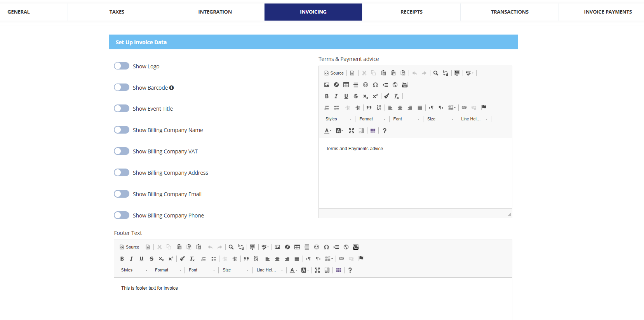644x320 pixels.
Task: Insert image in Terms & Payment editor
Action: tap(327, 85)
